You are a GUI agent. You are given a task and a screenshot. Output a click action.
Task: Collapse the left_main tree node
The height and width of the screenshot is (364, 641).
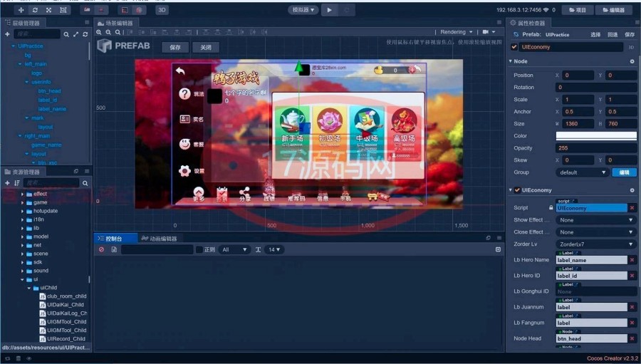tap(20, 64)
